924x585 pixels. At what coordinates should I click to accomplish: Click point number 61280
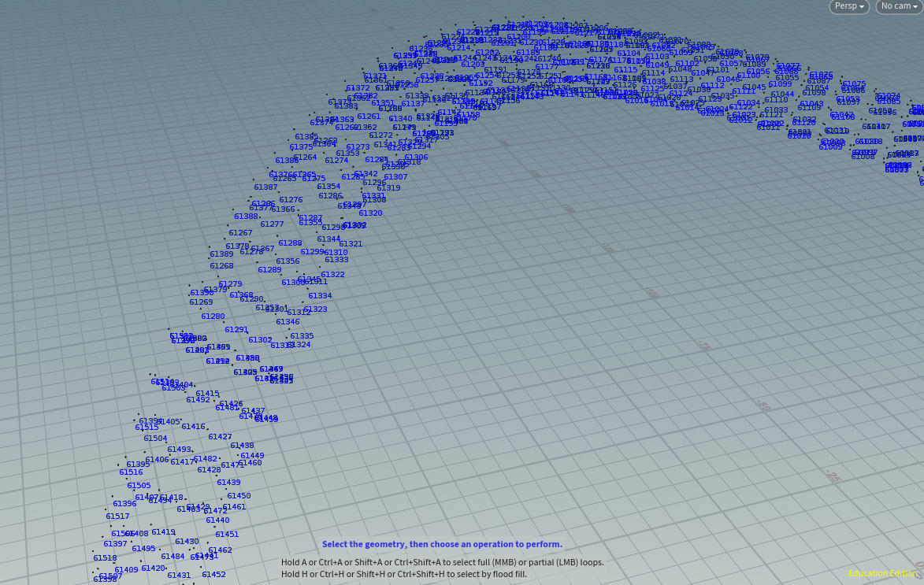point(213,317)
